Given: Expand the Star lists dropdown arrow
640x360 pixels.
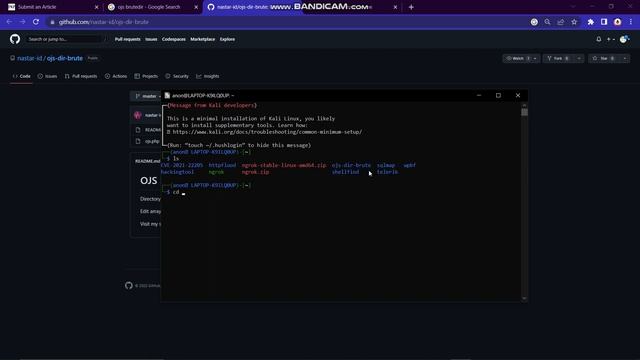Looking at the screenshot, I should pos(624,58).
